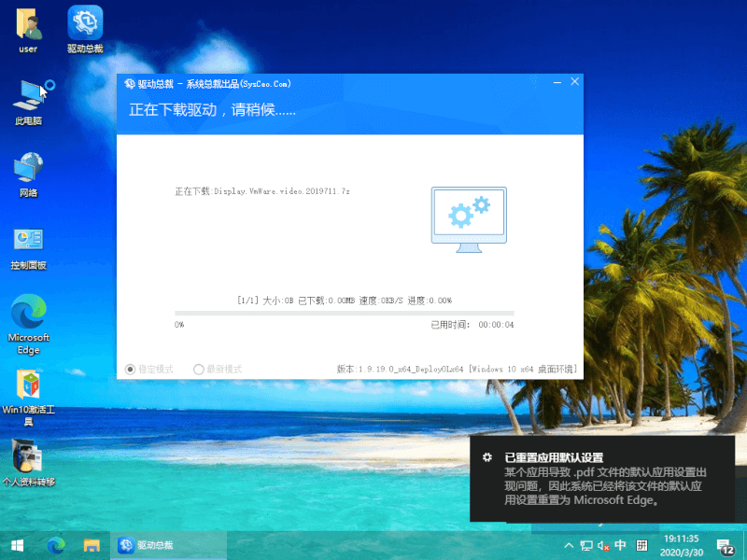Viewport: 747px width, 560px height.
Task: Open the IME keyboard tray icon
Action: point(641,545)
